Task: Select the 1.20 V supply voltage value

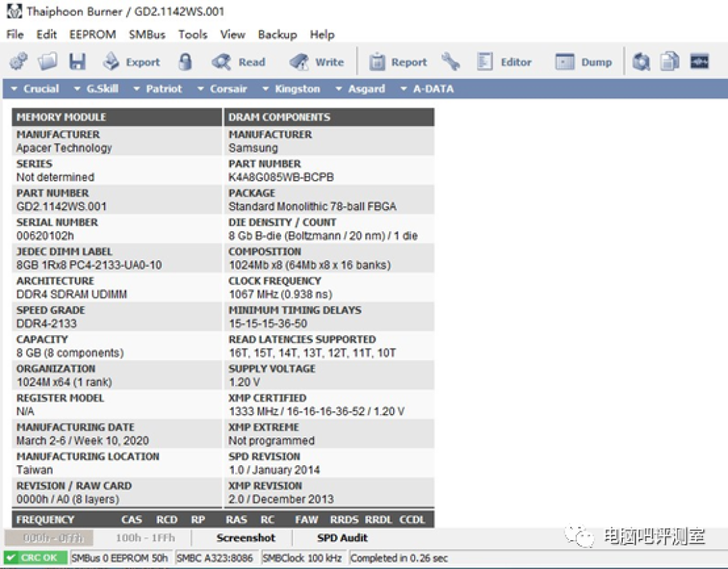Action: click(x=244, y=382)
